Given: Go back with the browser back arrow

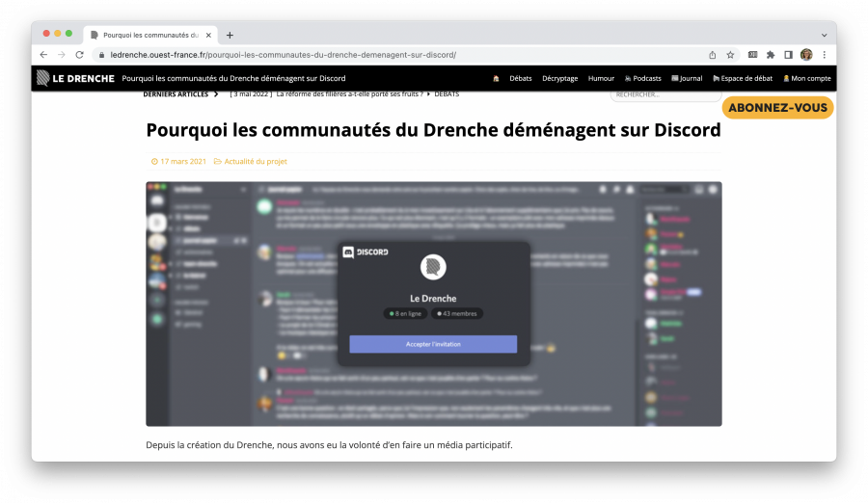Looking at the screenshot, I should tap(43, 55).
